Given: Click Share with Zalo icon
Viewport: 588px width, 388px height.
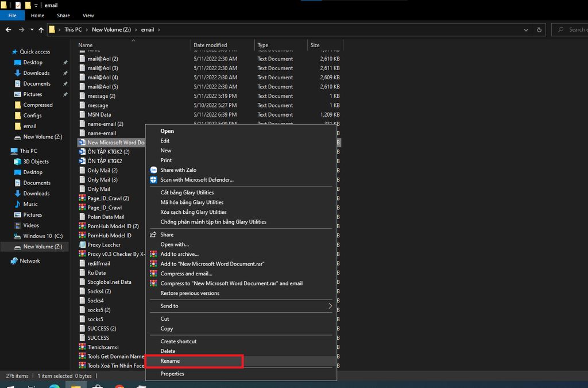Looking at the screenshot, I should (153, 170).
